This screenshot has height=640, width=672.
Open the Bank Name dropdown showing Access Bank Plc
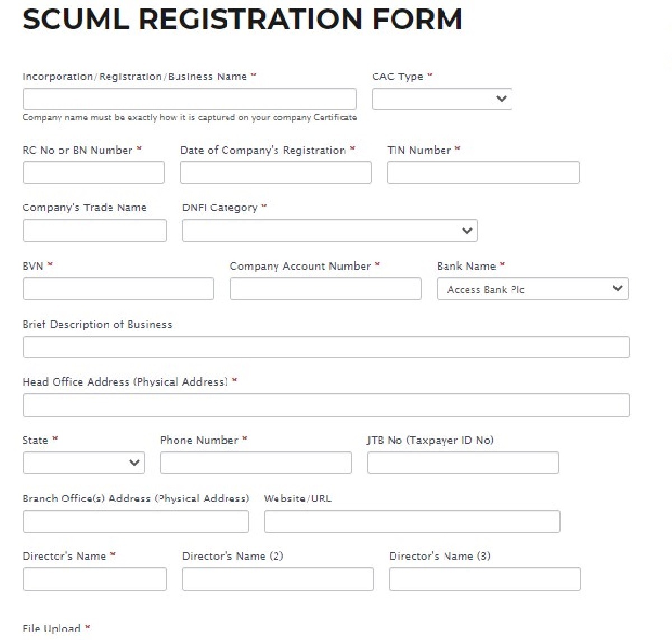point(532,289)
